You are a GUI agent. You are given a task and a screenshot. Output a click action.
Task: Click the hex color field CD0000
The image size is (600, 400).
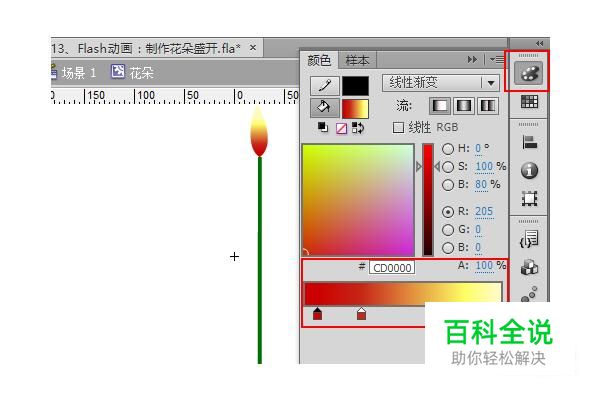(392, 268)
